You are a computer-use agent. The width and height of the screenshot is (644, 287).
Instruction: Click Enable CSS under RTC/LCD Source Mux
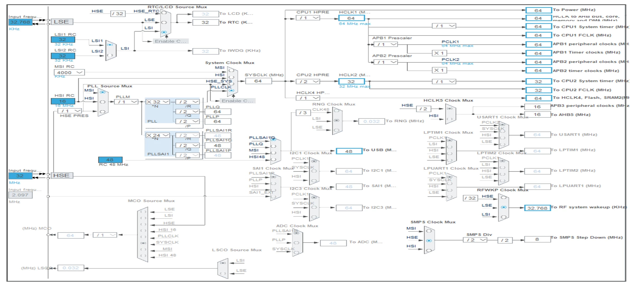(170, 41)
